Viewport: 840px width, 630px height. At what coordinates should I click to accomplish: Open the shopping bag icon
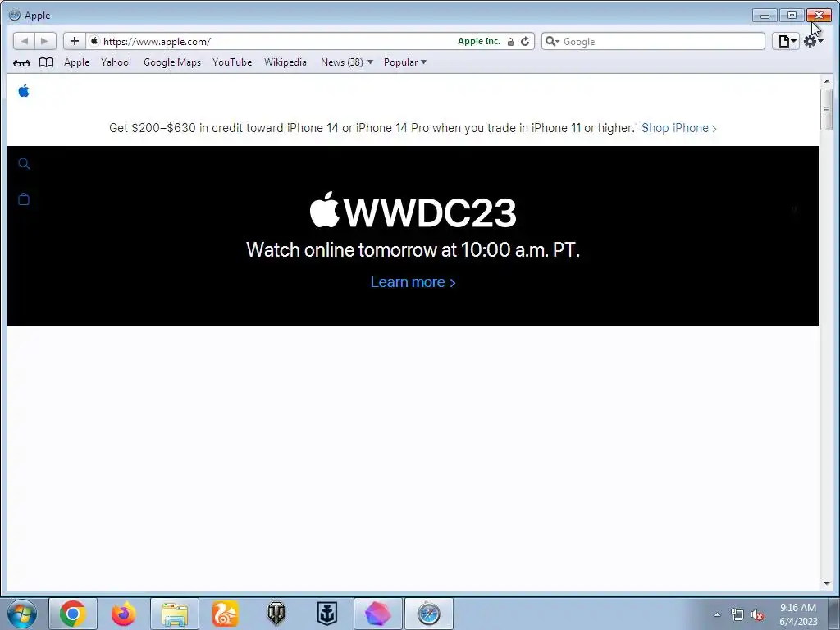click(x=24, y=199)
